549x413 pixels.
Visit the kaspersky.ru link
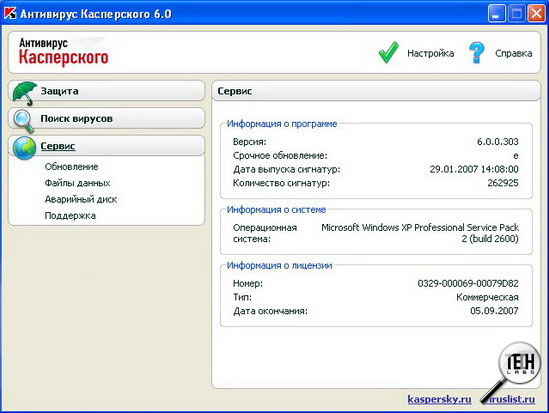439,399
